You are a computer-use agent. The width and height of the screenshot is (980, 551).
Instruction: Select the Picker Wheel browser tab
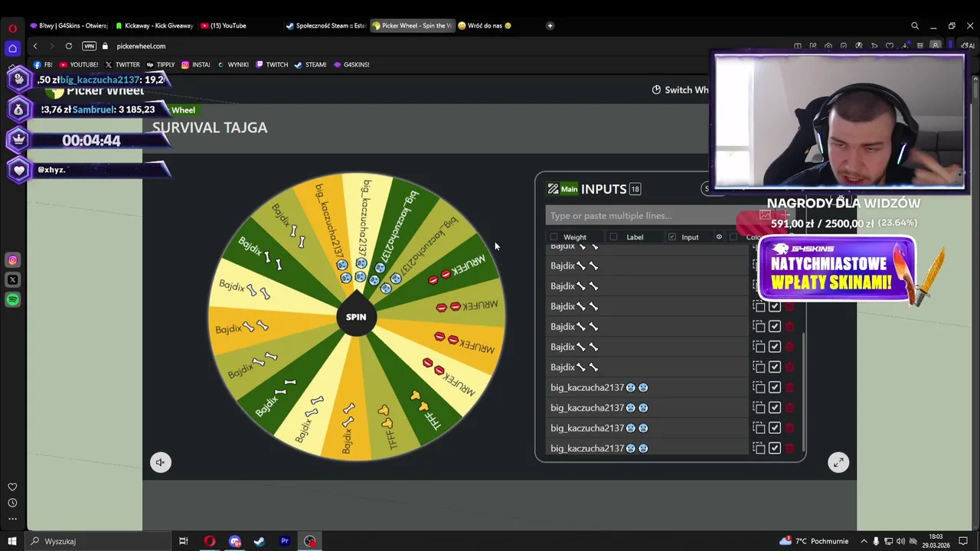(x=412, y=25)
